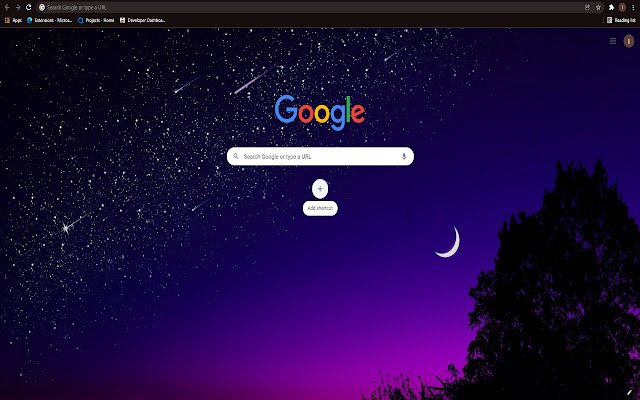Reload the current page
640x400 pixels.
coord(29,7)
